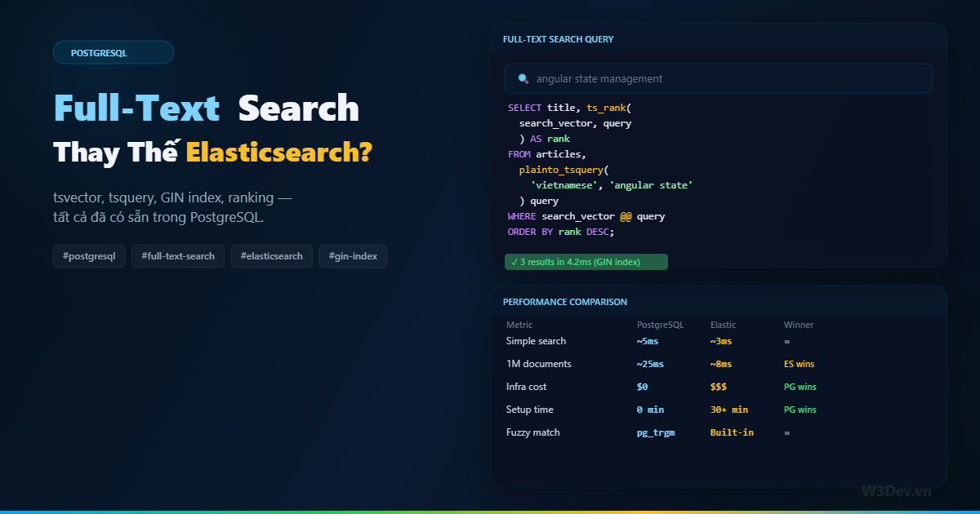Open the #postgresql hashtag link
The height and width of the screenshot is (514, 980).
(89, 255)
